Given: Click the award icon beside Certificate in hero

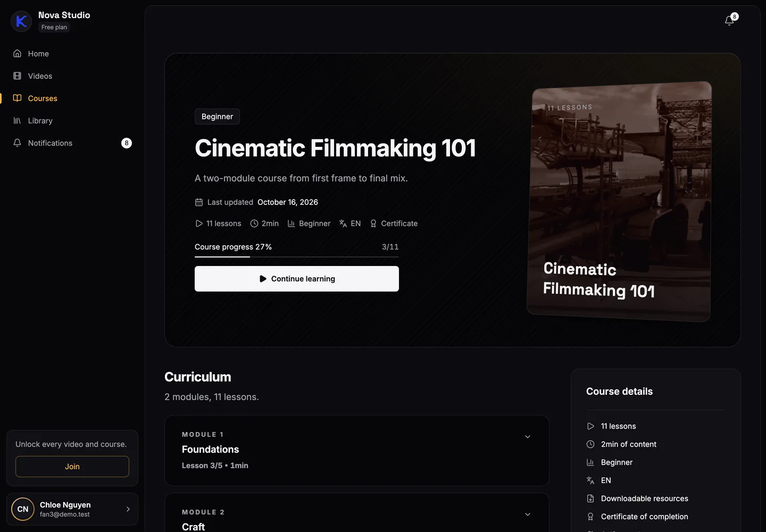Looking at the screenshot, I should pos(373,223).
